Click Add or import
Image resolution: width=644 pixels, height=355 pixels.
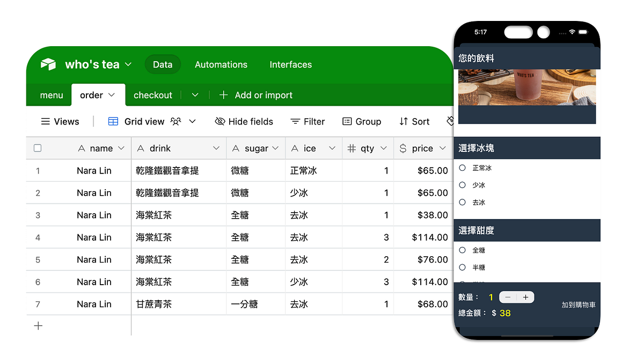[x=256, y=95]
